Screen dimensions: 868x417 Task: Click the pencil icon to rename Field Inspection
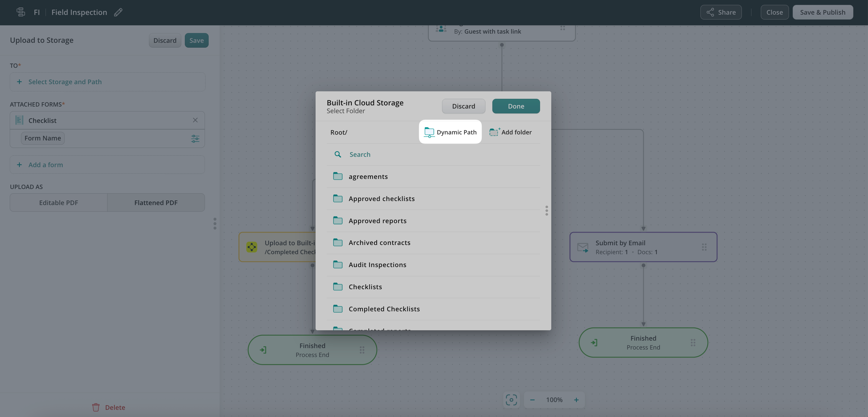pyautogui.click(x=118, y=12)
